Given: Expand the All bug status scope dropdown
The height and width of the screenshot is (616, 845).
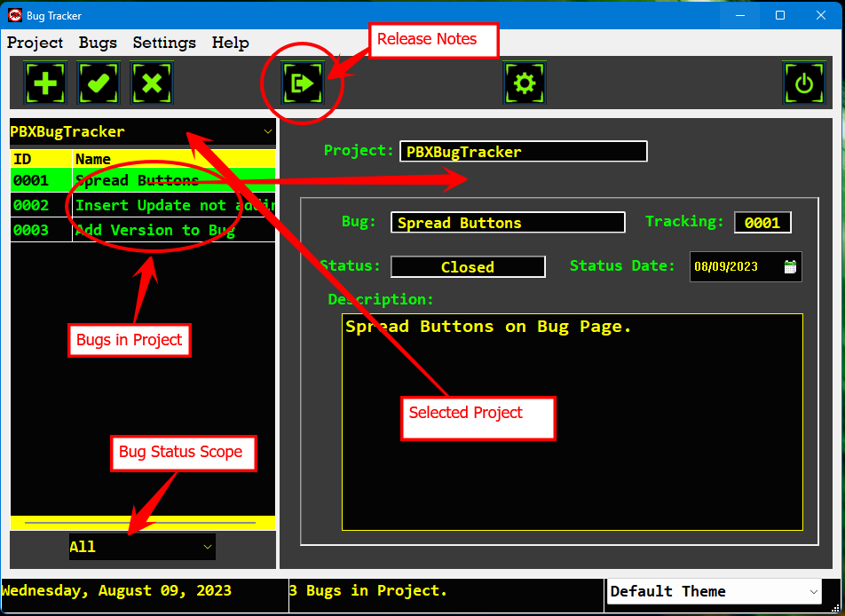Looking at the screenshot, I should 208,547.
